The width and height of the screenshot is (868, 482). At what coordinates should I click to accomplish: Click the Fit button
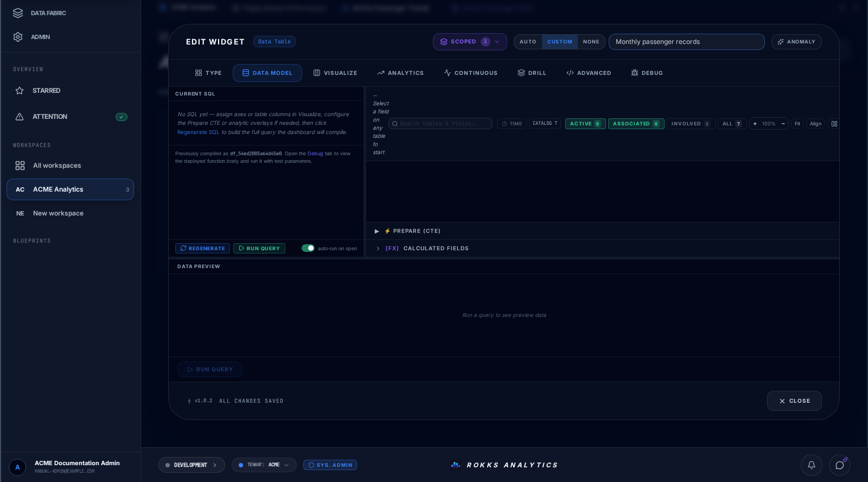[x=797, y=124]
